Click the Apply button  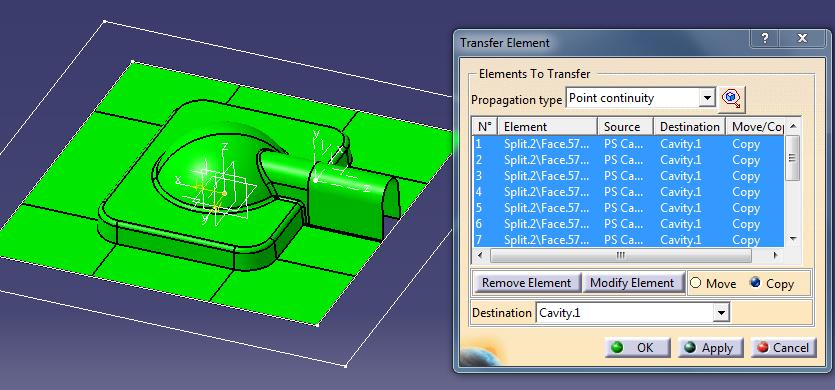click(711, 347)
